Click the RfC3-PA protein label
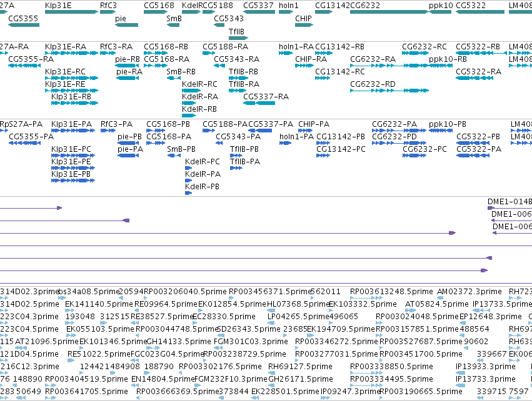The width and height of the screenshot is (532, 401). pyautogui.click(x=116, y=124)
